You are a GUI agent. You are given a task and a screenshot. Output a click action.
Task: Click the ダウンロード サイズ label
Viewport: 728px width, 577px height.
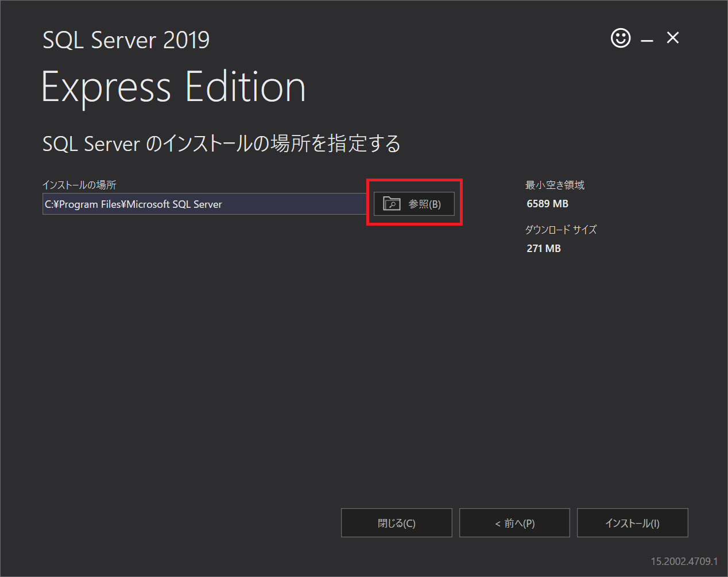point(561,230)
